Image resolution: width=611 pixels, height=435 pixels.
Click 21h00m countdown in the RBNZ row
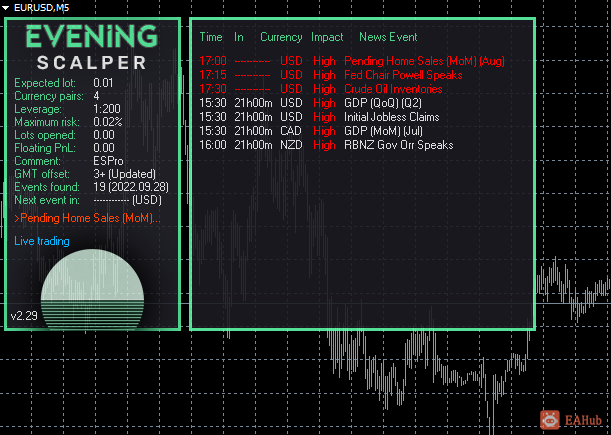pyautogui.click(x=253, y=145)
